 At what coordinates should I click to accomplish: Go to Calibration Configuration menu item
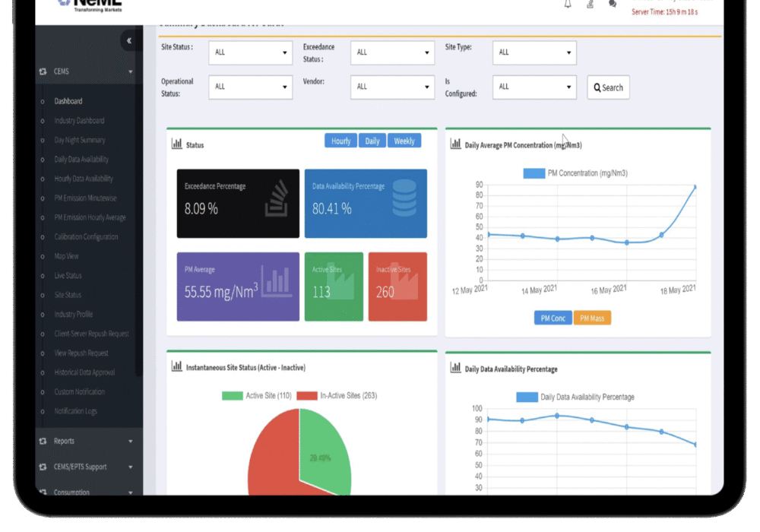click(86, 237)
